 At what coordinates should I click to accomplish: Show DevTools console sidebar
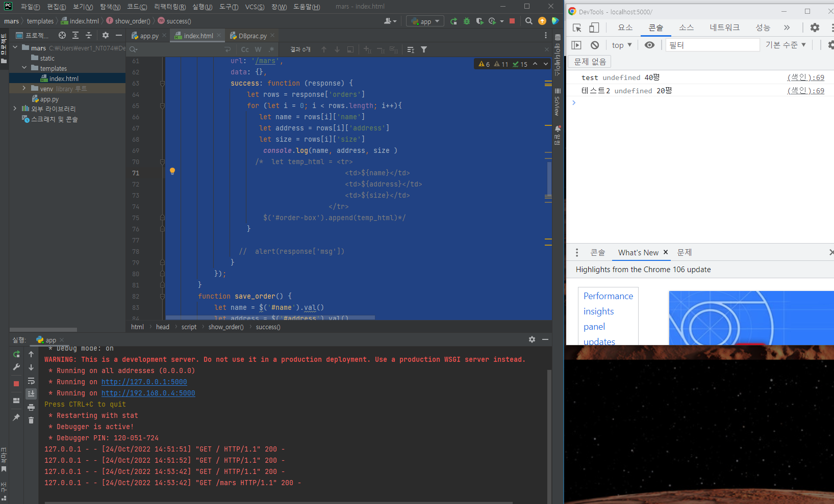pos(576,45)
